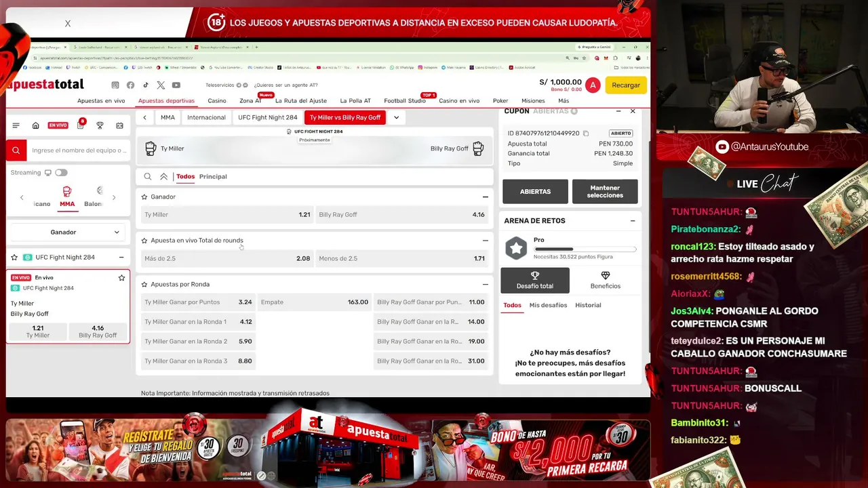868x488 pixels.
Task: Click the Desafío total tab
Action: click(x=535, y=280)
